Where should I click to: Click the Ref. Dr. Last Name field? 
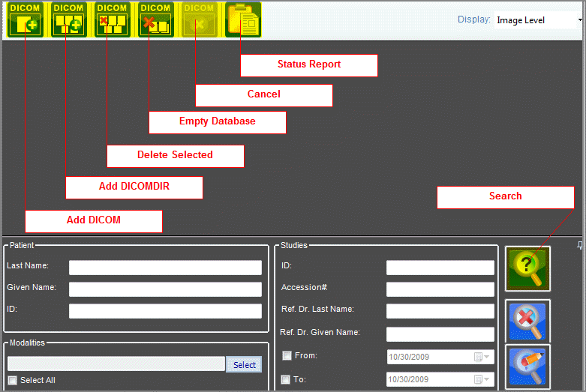[440, 311]
